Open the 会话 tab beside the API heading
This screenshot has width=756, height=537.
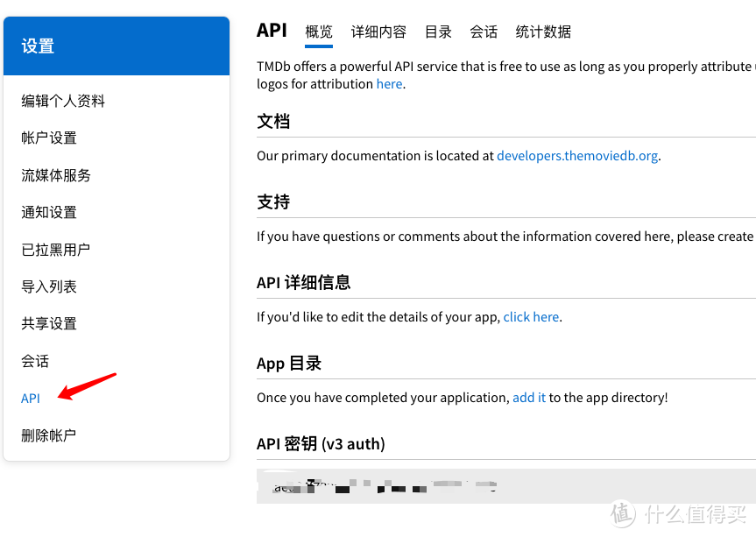(x=484, y=32)
